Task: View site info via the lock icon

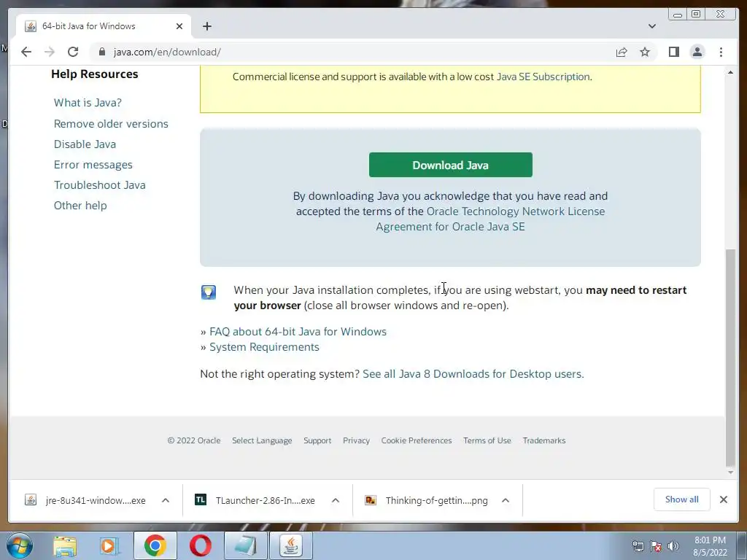Action: coord(101,52)
